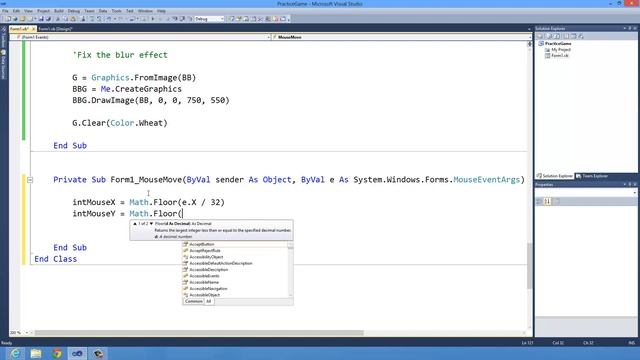640x360 pixels.
Task: Click the Save toolbar icon
Action: 41,19
